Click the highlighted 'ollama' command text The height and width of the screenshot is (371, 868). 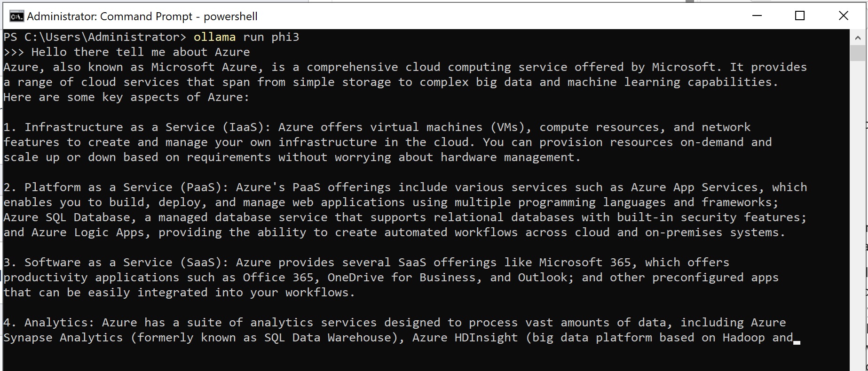(216, 37)
